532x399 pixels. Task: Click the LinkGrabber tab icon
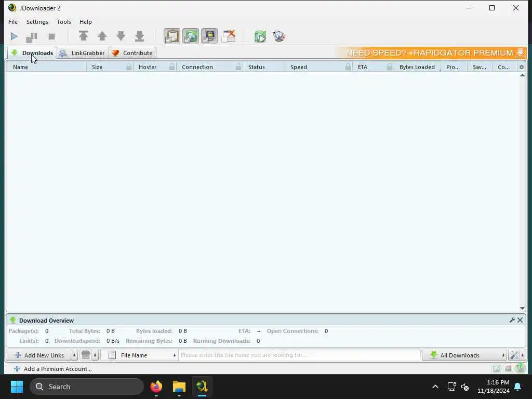click(x=63, y=53)
